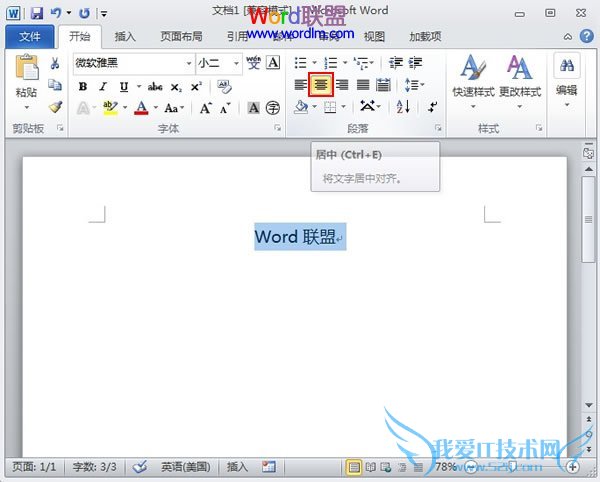This screenshot has width=600, height=482.
Task: Click 英语(美国) language button
Action: pyautogui.click(x=185, y=467)
